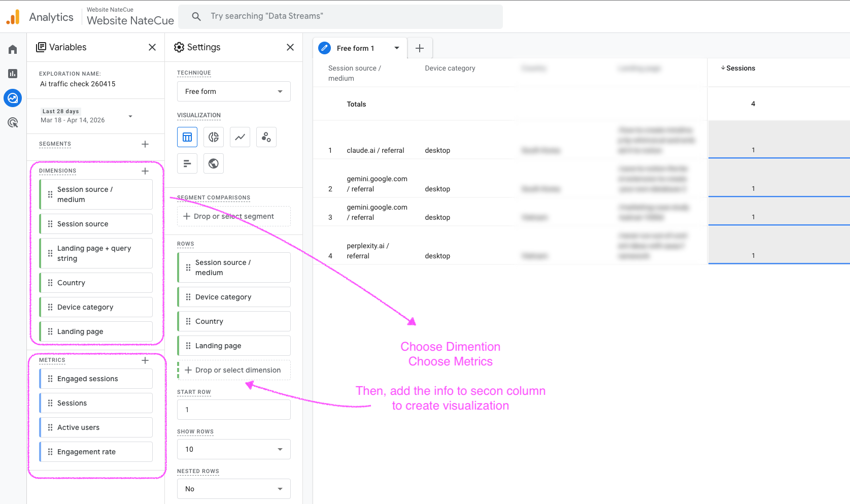
Task: Click Drop or select dimension in Rows
Action: click(234, 370)
